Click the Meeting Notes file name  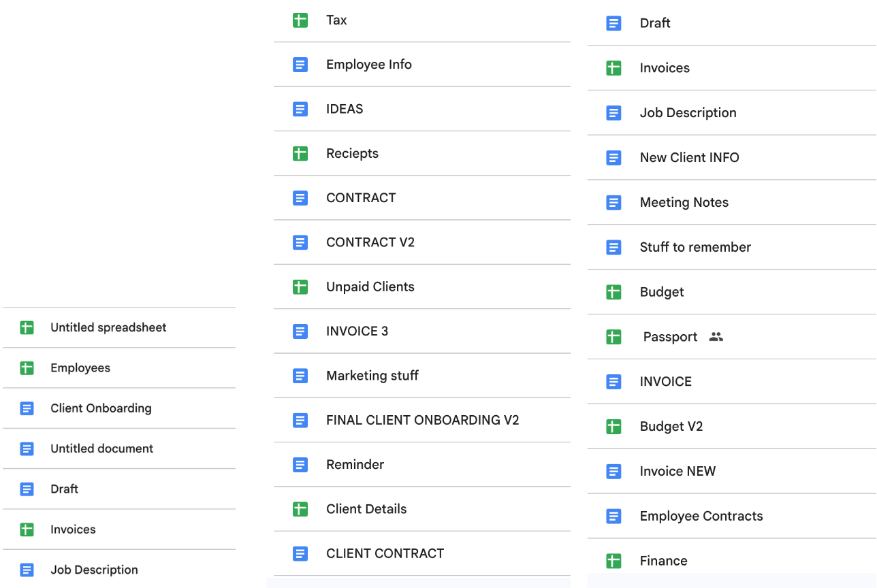click(x=684, y=202)
